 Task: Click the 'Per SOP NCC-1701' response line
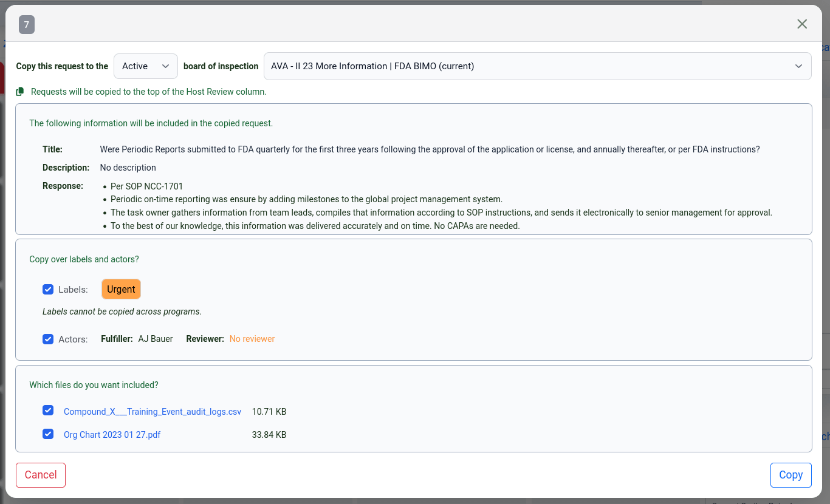pos(146,186)
